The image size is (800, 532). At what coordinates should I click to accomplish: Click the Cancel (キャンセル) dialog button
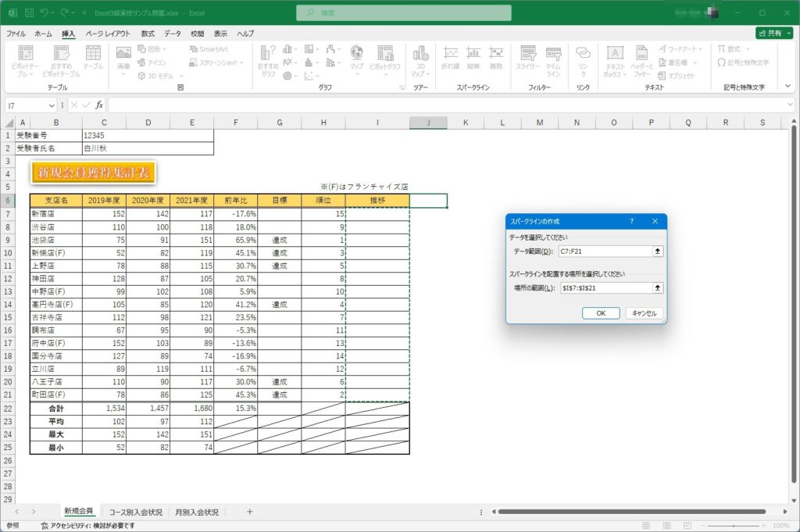(645, 312)
